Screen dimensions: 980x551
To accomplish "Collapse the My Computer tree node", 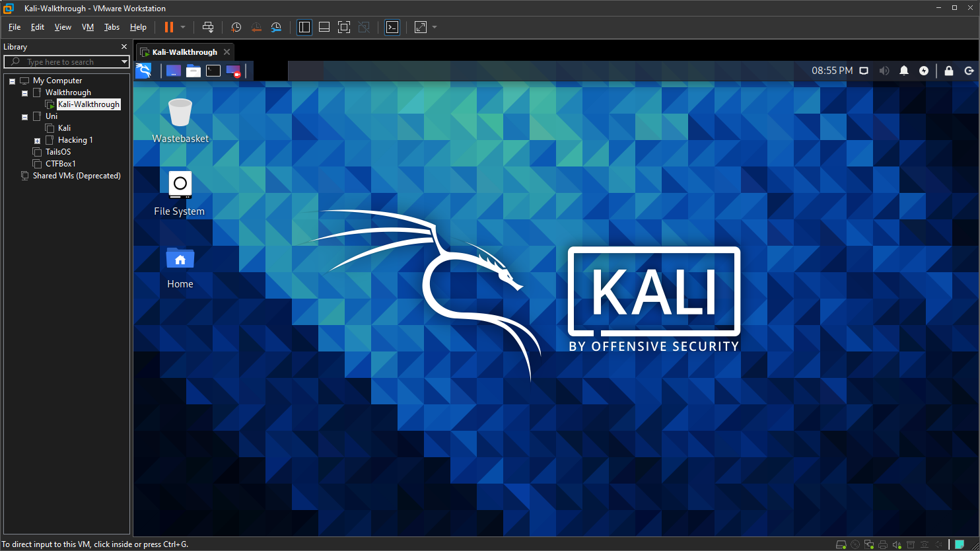I will tap(12, 81).
